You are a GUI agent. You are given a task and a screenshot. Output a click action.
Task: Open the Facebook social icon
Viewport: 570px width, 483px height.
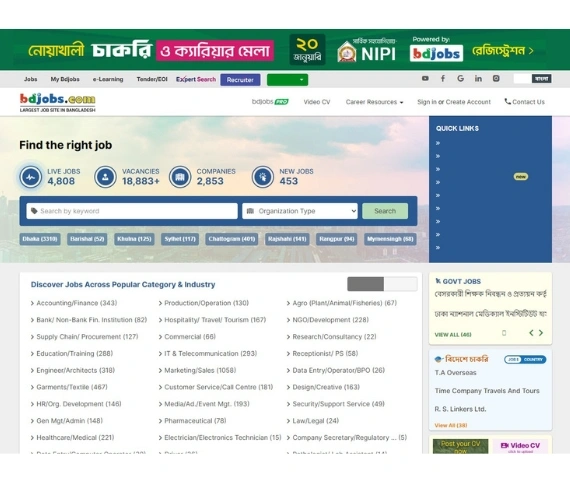443,79
